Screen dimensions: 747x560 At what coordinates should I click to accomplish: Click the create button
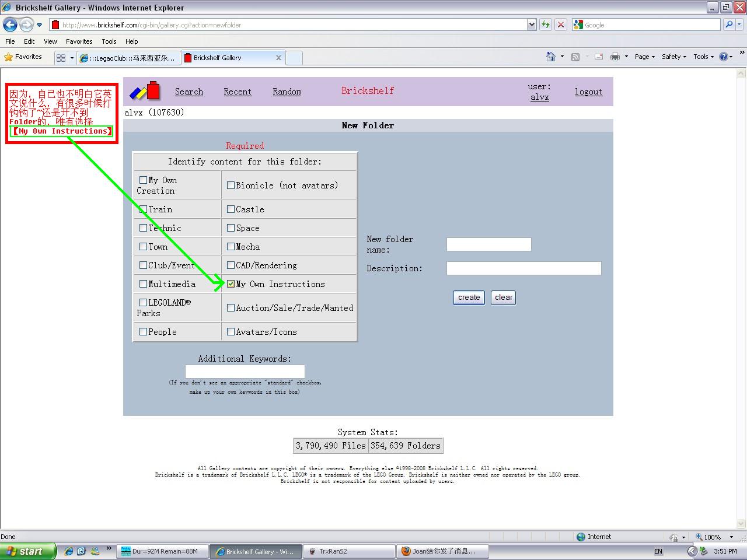coord(469,297)
